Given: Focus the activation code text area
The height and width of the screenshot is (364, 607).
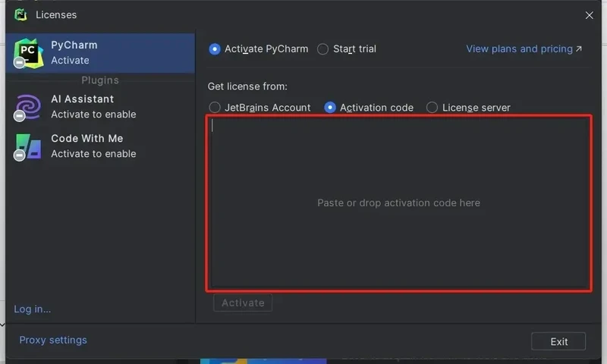Looking at the screenshot, I should pos(398,202).
